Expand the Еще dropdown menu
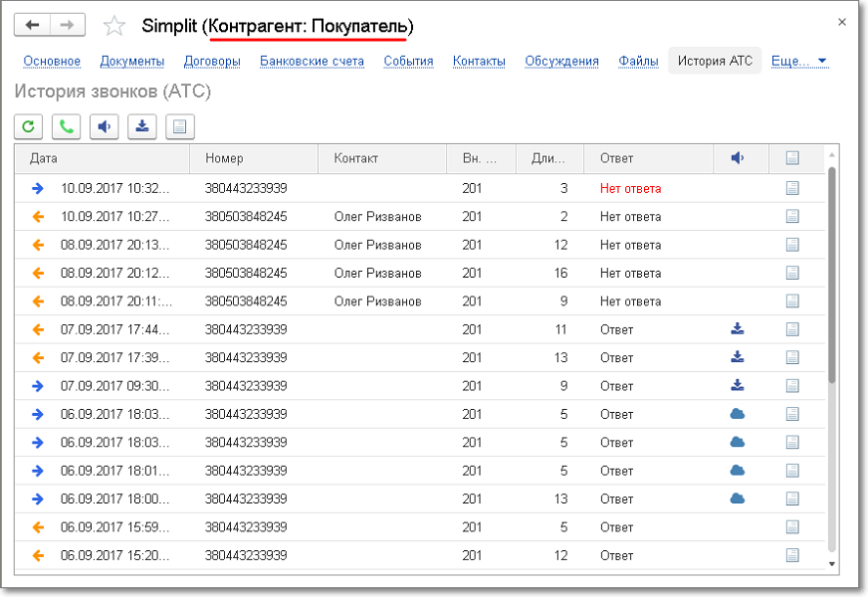The image size is (868, 597). [x=799, y=62]
